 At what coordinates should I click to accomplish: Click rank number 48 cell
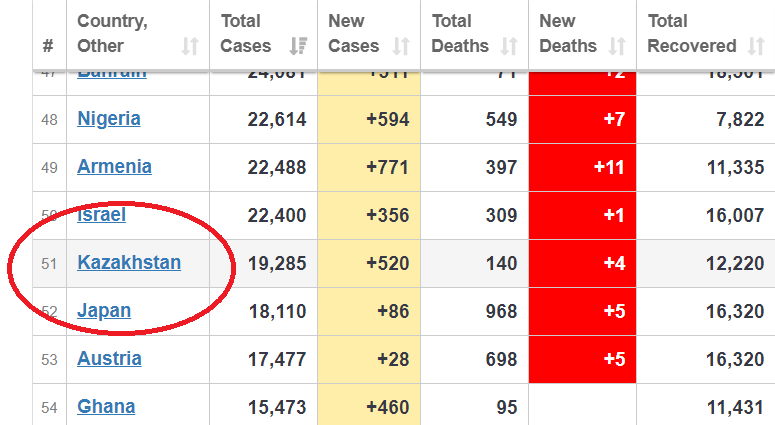[x=49, y=120]
